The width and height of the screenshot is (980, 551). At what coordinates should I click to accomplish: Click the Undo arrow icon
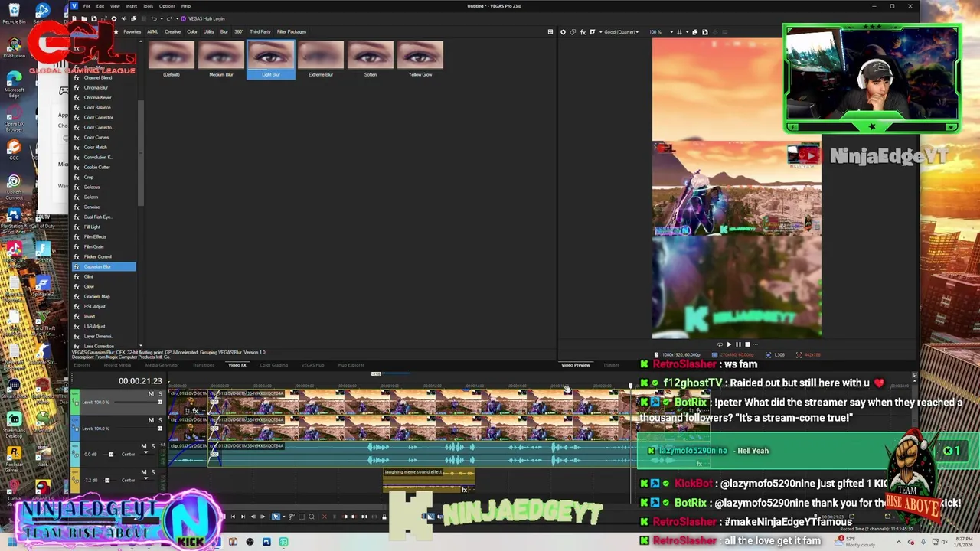pos(153,18)
